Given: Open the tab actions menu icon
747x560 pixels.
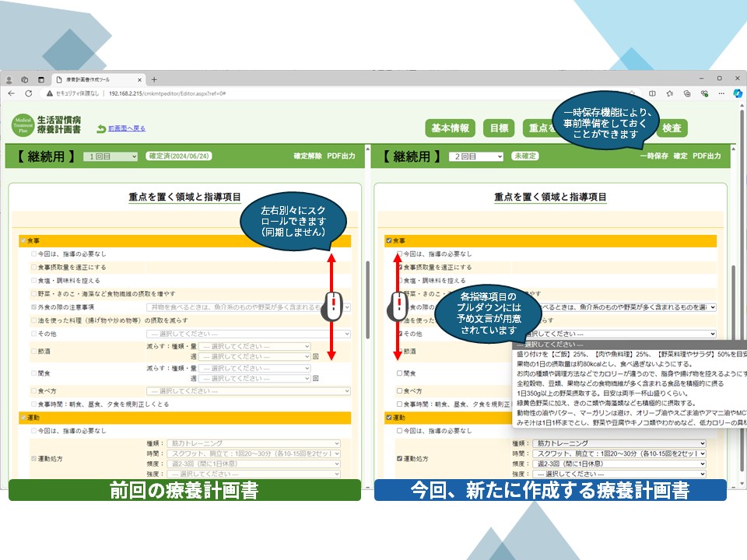Looking at the screenshot, I should [41, 80].
